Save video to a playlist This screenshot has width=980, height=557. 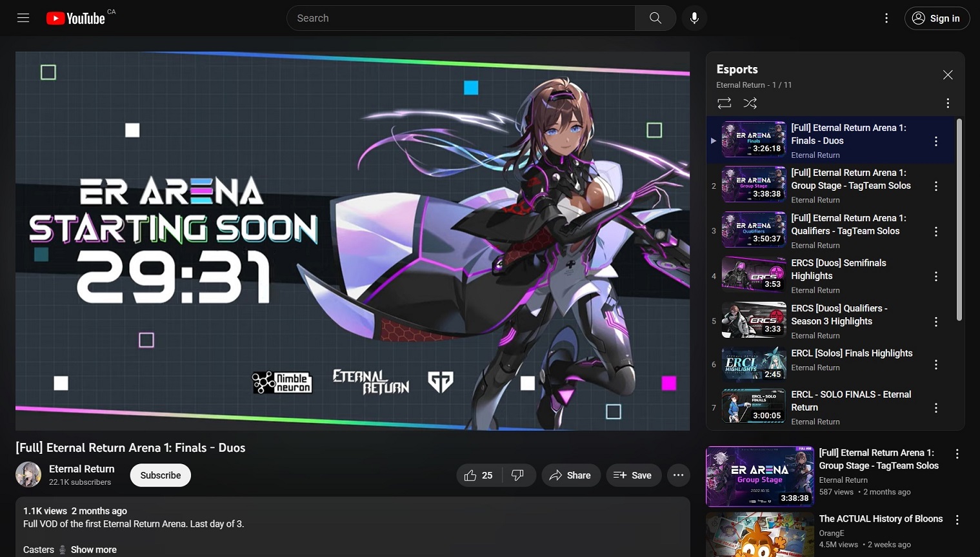pos(634,475)
